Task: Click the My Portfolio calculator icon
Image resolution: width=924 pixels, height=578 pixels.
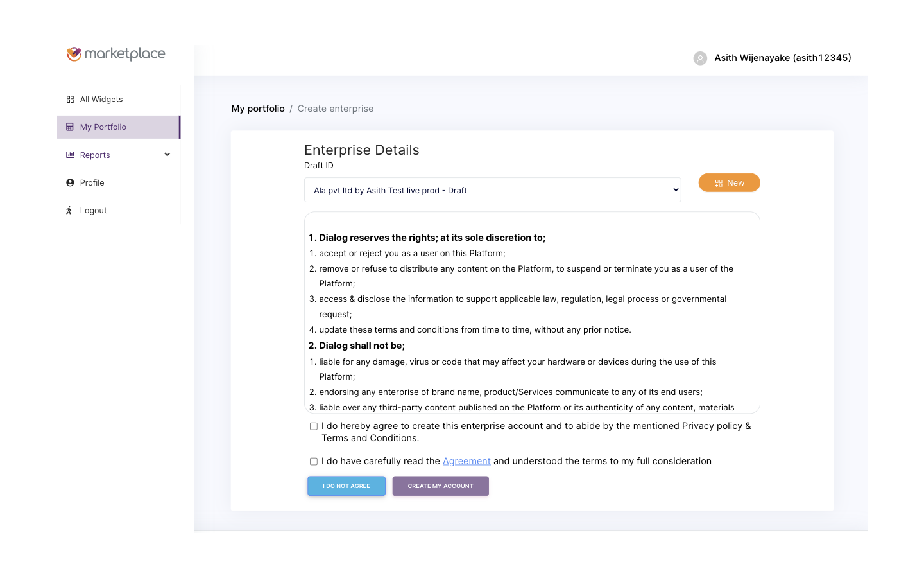Action: [x=70, y=127]
